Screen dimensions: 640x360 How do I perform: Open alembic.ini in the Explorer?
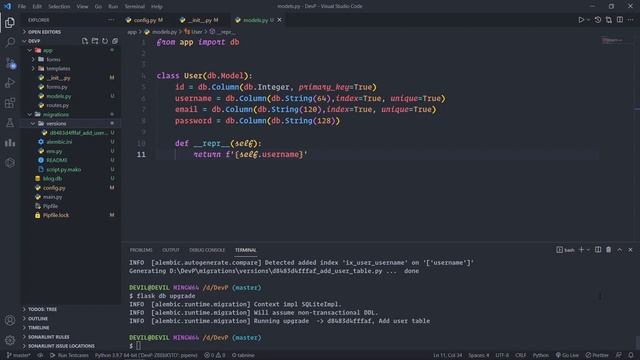[x=59, y=142]
